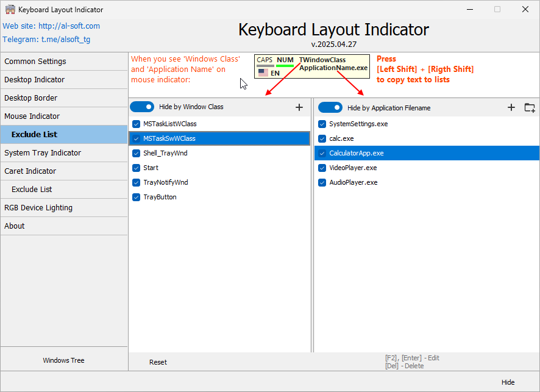Uncheck the Shell_TrayWnd entry
Image resolution: width=540 pixels, height=392 pixels.
[x=135, y=153]
